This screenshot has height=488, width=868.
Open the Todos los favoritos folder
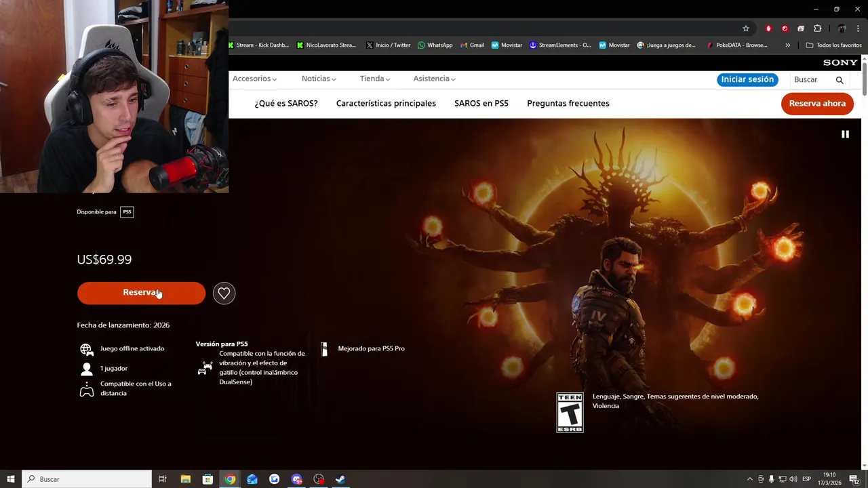pos(833,45)
